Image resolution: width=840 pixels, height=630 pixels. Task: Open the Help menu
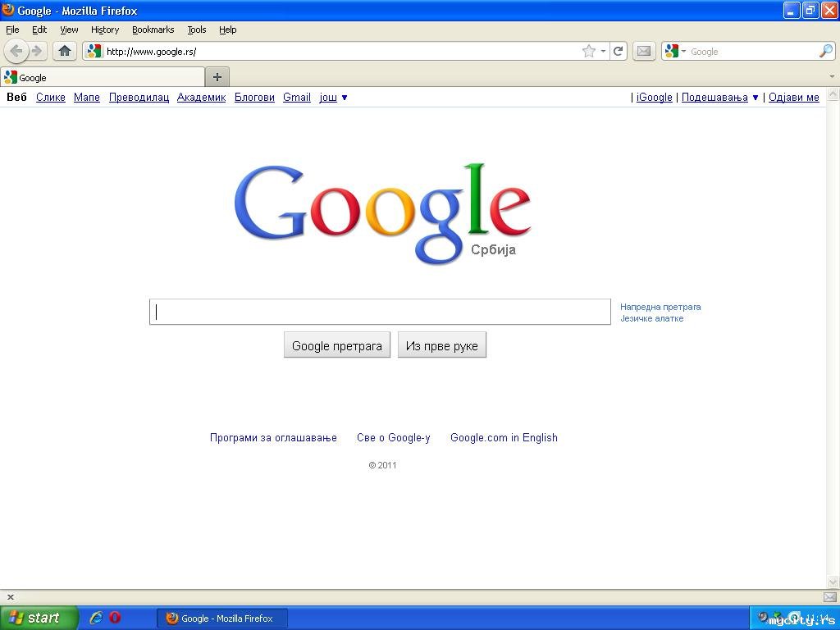pyautogui.click(x=228, y=30)
